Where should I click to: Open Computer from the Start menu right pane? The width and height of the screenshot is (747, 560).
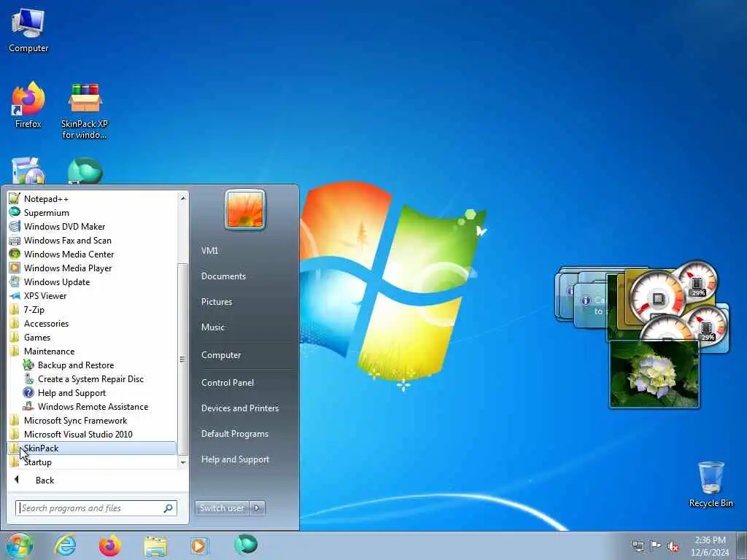[221, 355]
